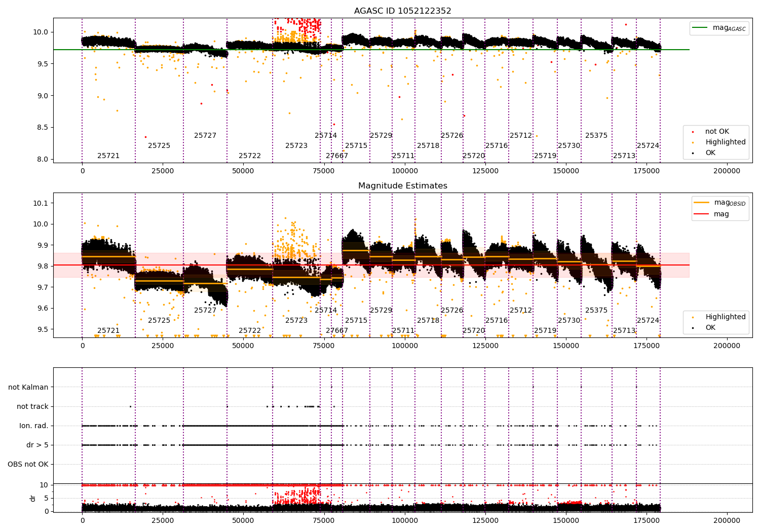Screen dimensions: 760x532
Task: Click obsid label 25730 in Magnitude Estimates plot
Action: 569,321
